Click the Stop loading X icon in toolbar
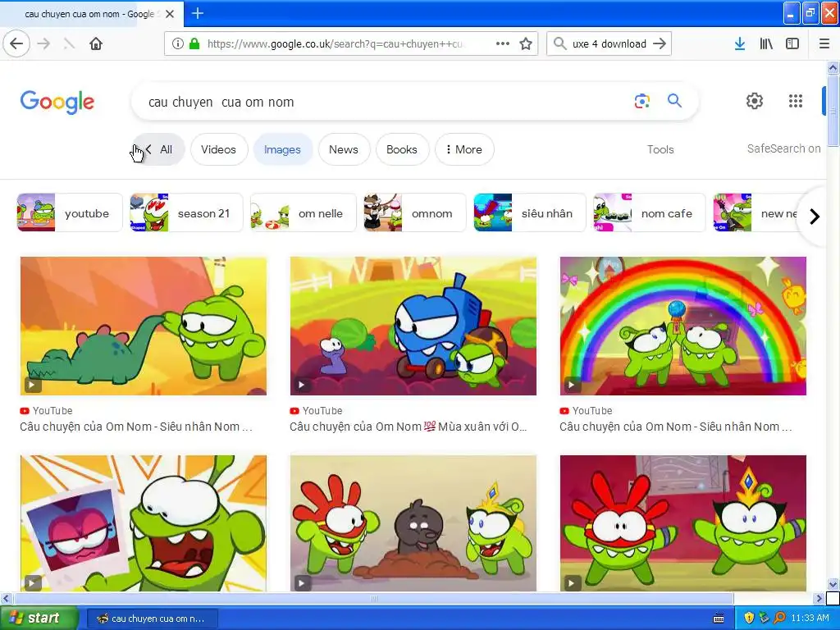The width and height of the screenshot is (840, 630). coord(69,44)
